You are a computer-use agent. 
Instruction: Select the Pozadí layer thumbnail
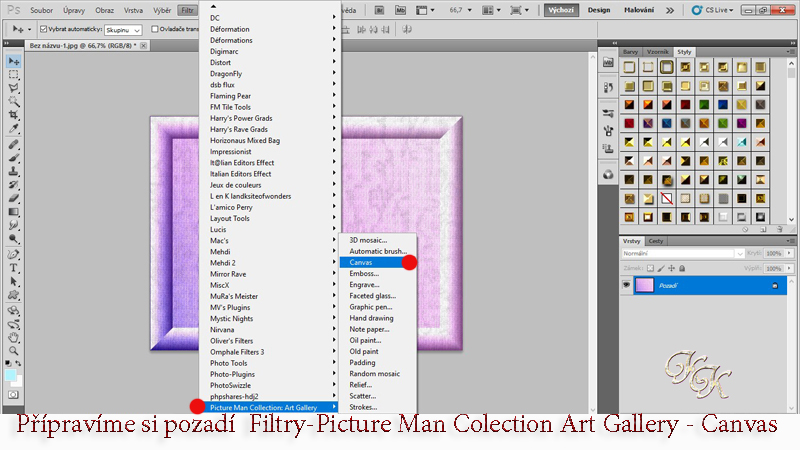click(x=644, y=285)
